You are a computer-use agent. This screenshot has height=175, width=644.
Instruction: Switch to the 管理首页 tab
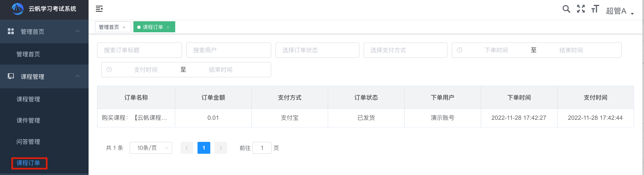pos(109,27)
